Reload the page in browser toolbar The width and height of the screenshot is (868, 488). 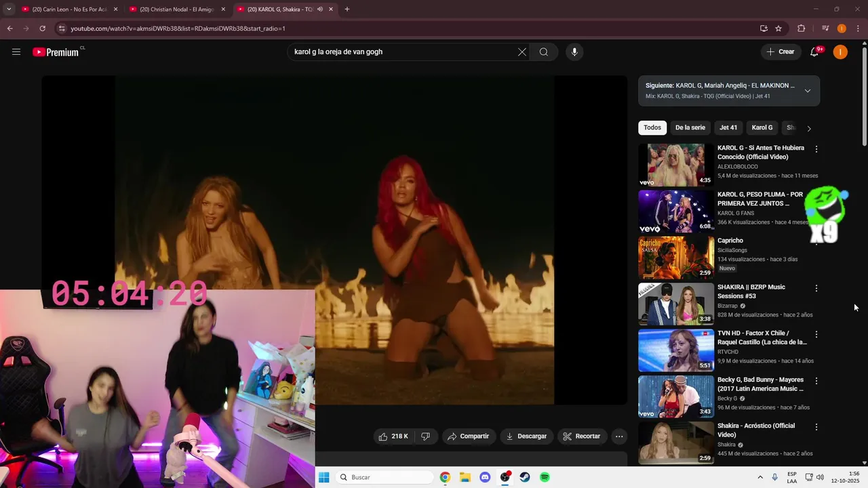[42, 28]
